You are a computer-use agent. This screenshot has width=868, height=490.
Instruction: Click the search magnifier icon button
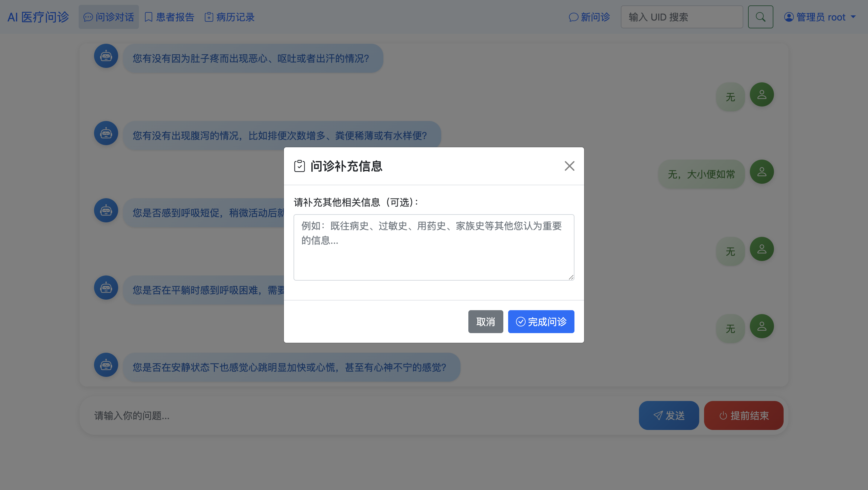tap(760, 17)
